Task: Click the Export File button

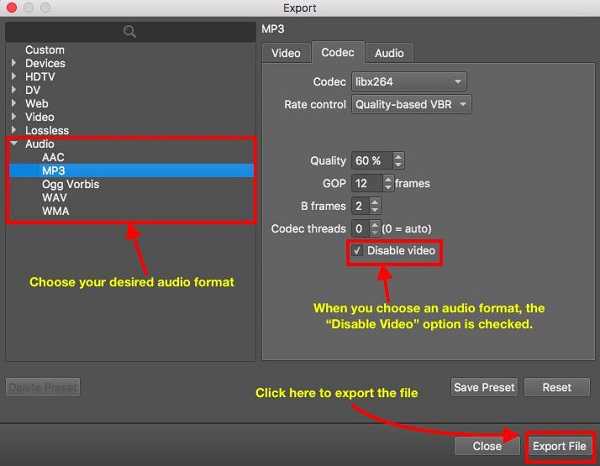Action: (x=559, y=446)
